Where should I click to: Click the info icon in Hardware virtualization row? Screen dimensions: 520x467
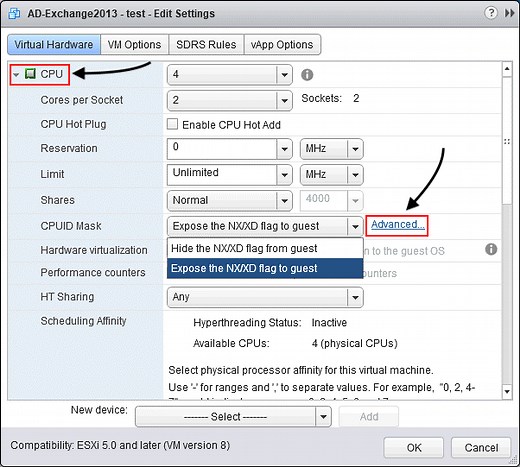(491, 249)
